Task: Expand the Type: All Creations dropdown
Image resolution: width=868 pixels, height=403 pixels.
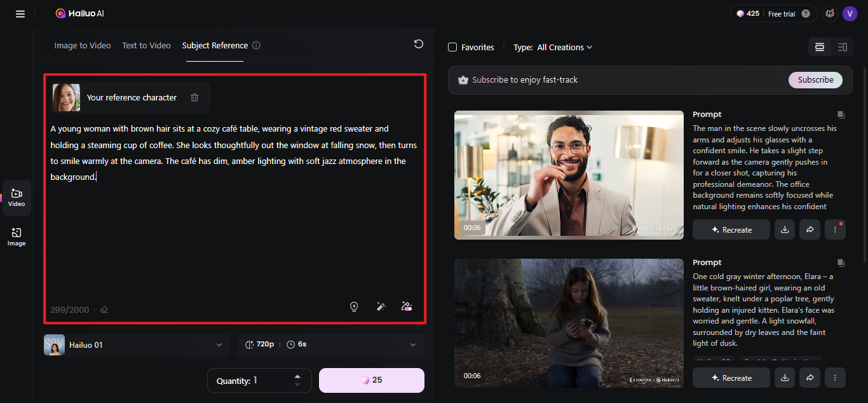Action: click(x=552, y=47)
